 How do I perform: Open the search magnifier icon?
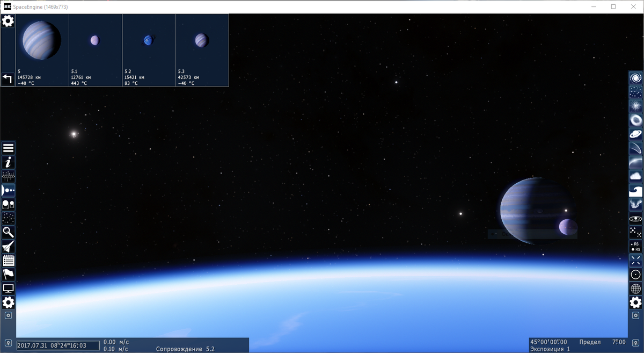pos(8,232)
